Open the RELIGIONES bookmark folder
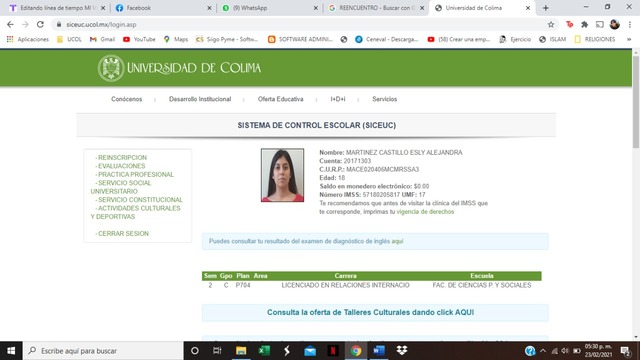This screenshot has width=640, height=360. point(595,39)
